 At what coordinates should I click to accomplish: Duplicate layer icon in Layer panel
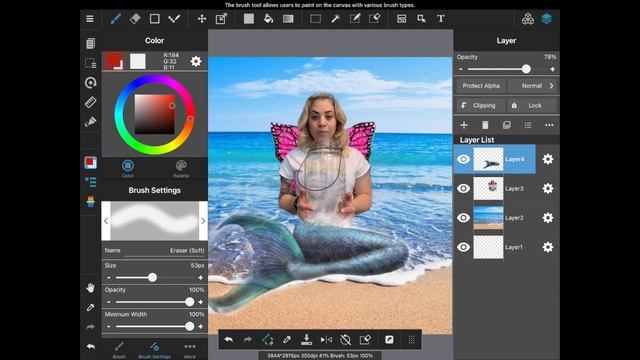(507, 125)
